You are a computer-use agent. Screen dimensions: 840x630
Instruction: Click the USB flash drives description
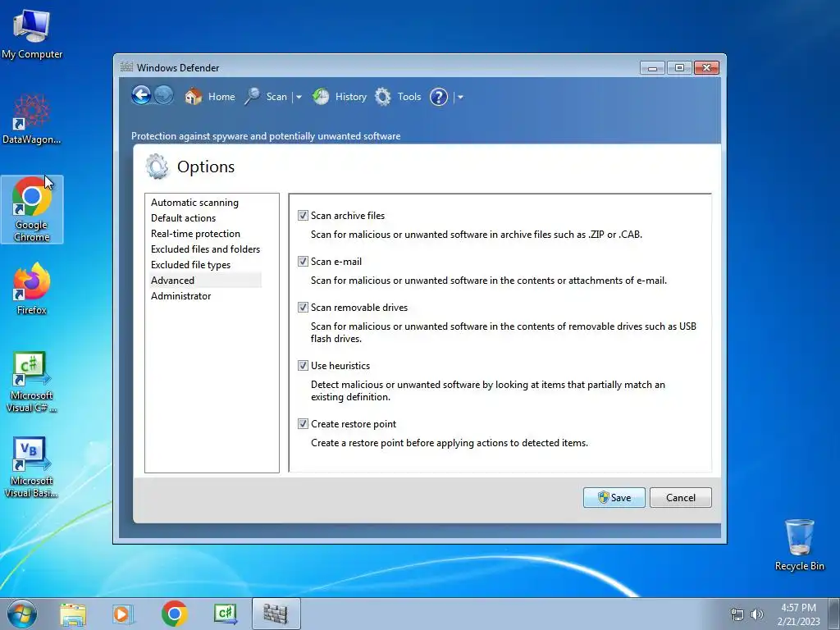tap(503, 332)
